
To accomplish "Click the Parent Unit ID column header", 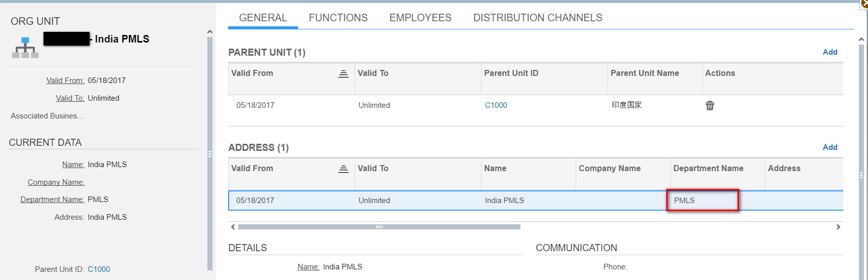I will [511, 73].
